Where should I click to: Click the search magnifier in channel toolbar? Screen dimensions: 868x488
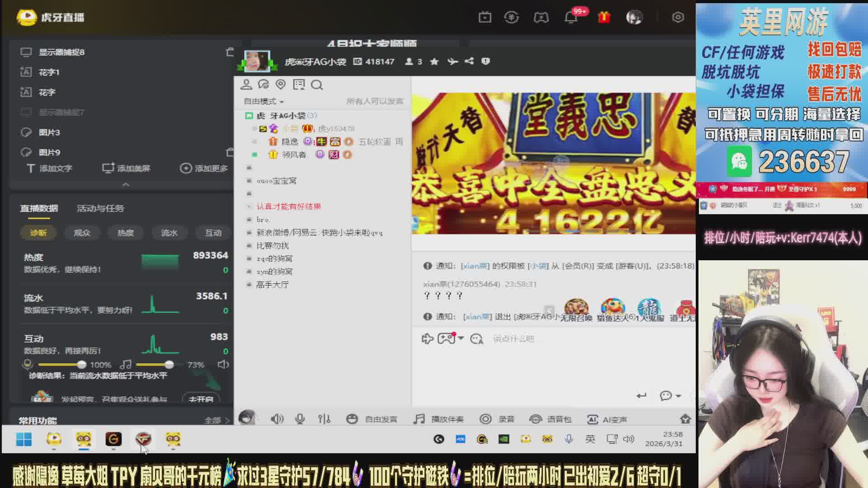point(317,85)
